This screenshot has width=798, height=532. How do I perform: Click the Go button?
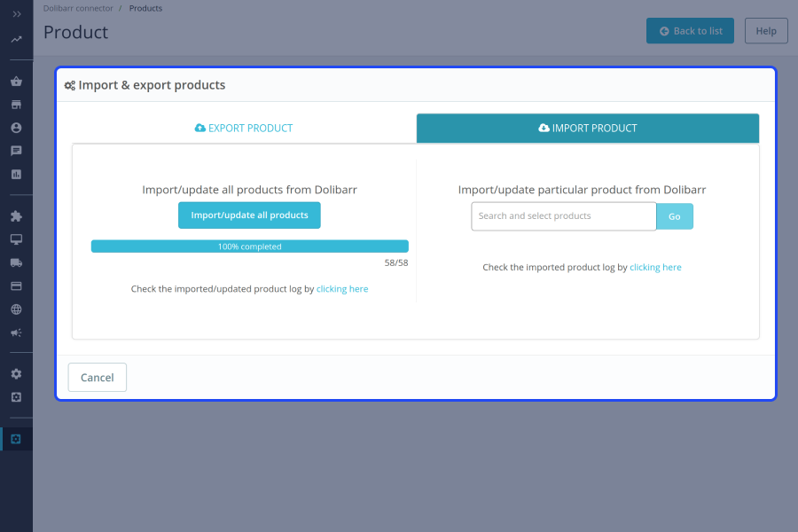(x=675, y=216)
